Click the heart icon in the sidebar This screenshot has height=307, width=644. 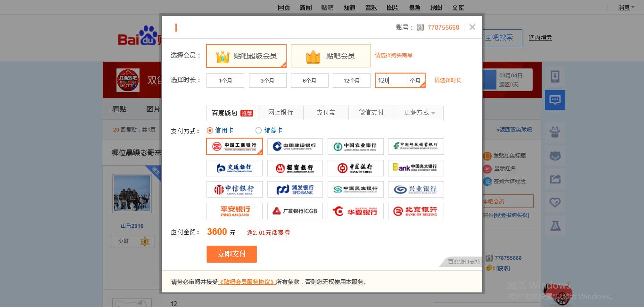(555, 201)
